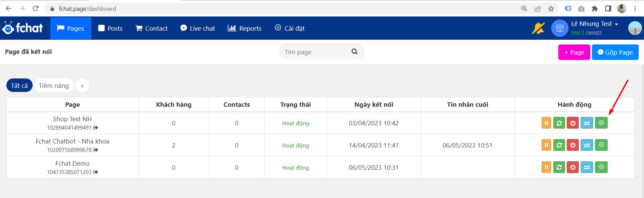
Task: Pause the Shop Test NH page
Action: [x=546, y=123]
